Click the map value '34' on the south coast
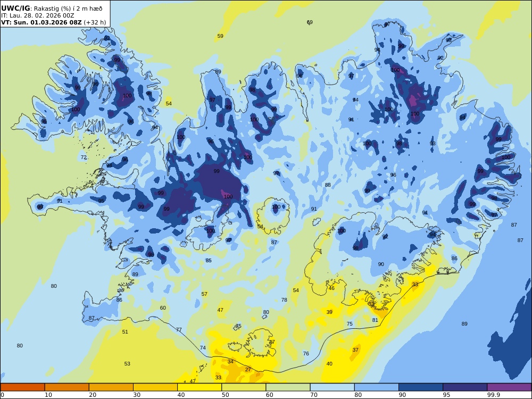The image size is (532, 399). (230, 362)
